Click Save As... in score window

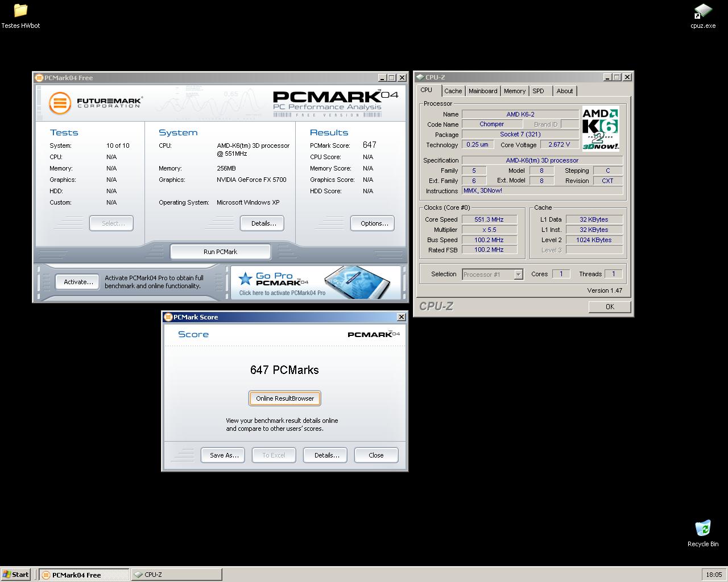(223, 455)
